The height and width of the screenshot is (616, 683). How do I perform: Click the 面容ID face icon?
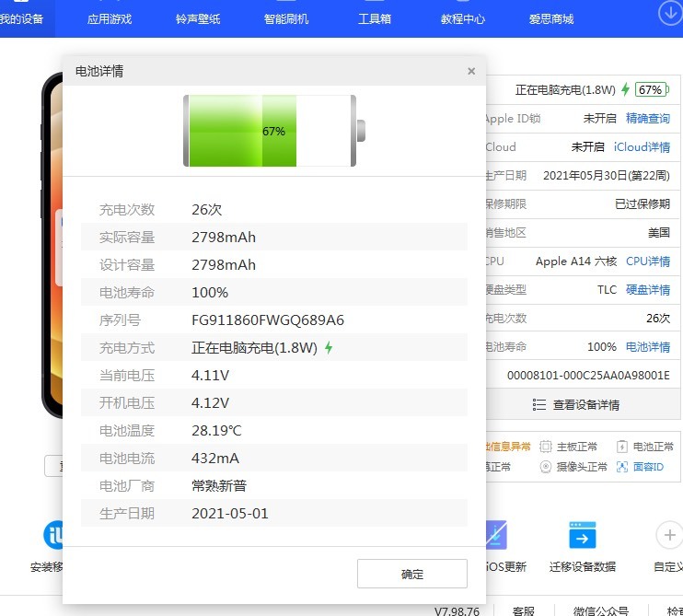(x=622, y=467)
